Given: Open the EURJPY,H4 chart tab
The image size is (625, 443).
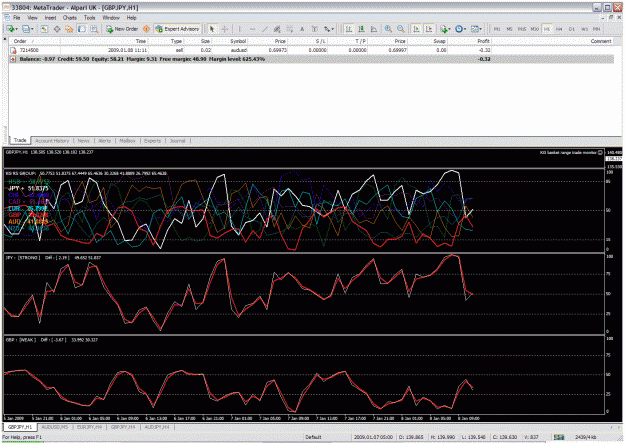Looking at the screenshot, I should [90, 427].
